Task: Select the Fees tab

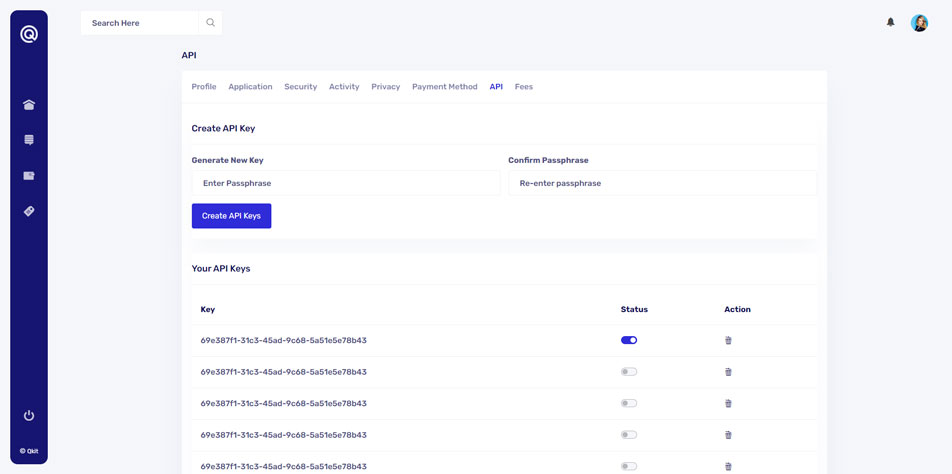Action: tap(523, 87)
